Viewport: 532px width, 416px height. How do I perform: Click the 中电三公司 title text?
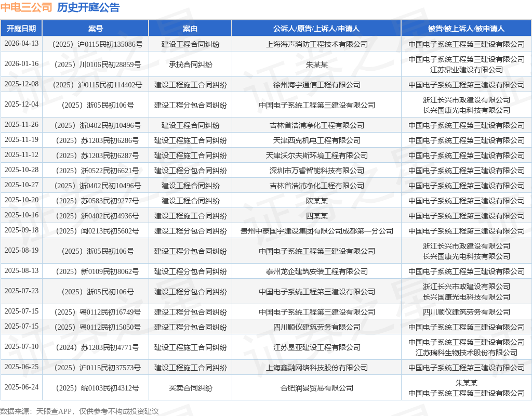26,7
